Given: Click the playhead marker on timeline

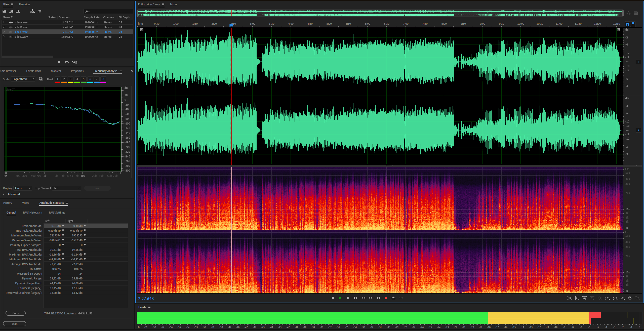Looking at the screenshot, I should pyautogui.click(x=231, y=25).
